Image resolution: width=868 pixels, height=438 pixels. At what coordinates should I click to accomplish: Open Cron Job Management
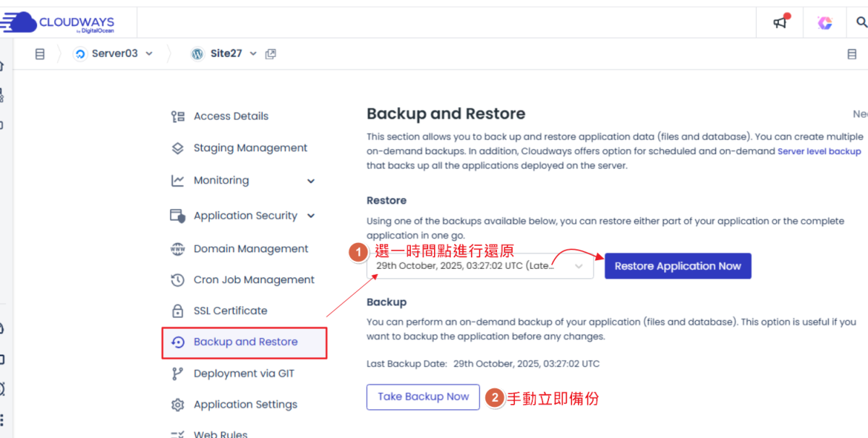tap(253, 280)
